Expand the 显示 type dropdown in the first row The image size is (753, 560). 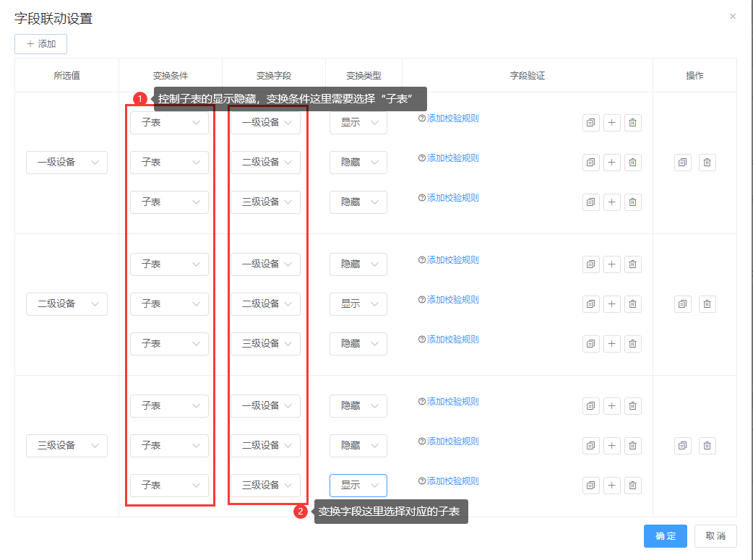point(358,123)
